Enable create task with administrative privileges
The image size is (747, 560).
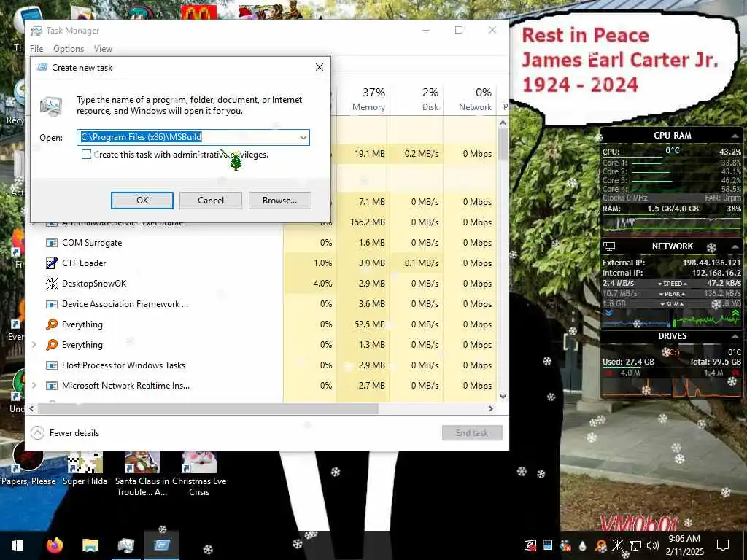pos(86,155)
